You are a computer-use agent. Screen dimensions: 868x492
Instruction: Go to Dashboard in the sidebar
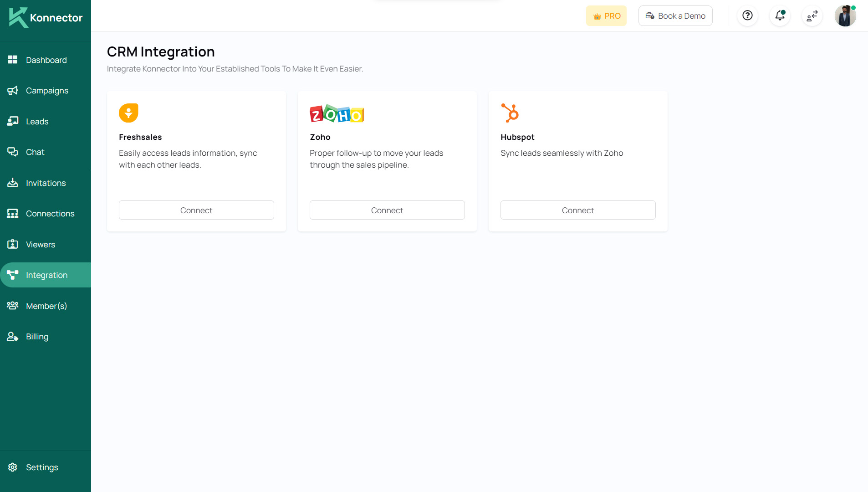coord(46,60)
